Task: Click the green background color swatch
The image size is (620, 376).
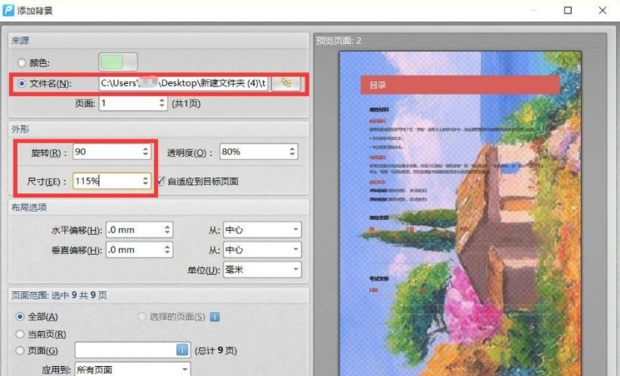Action: [x=118, y=62]
